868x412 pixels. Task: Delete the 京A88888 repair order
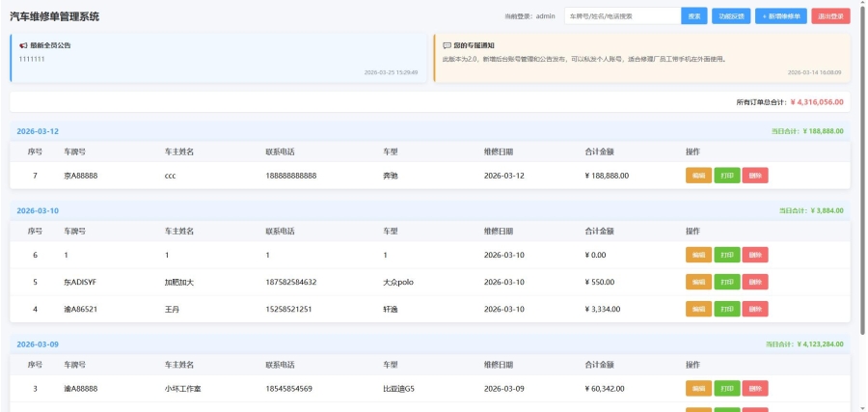click(755, 176)
